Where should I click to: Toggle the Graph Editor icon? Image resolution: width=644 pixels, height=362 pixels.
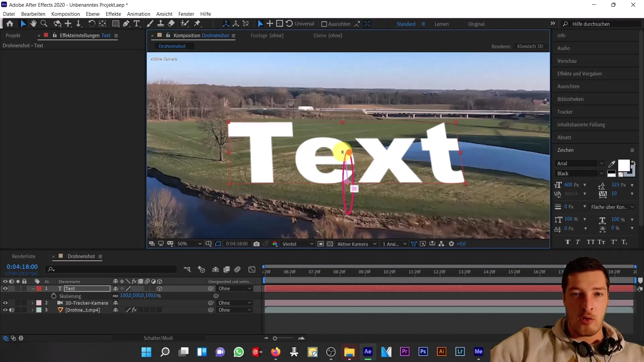252,269
